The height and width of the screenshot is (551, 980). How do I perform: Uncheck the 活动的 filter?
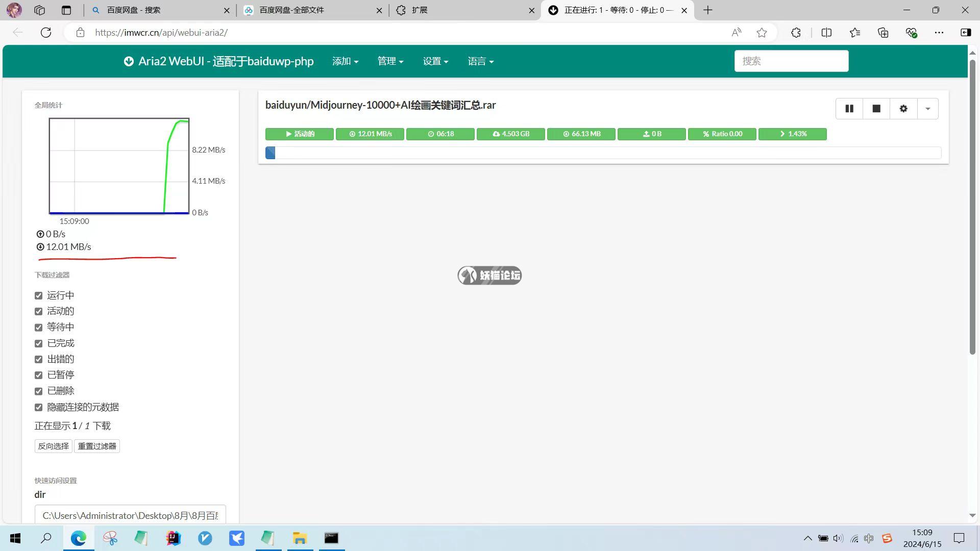tap(38, 311)
